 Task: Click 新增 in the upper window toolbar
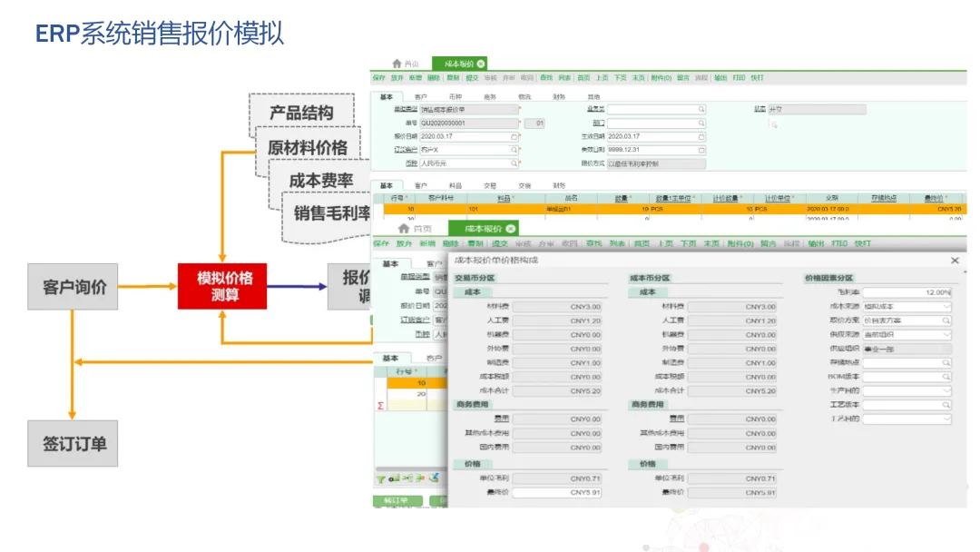tap(415, 78)
